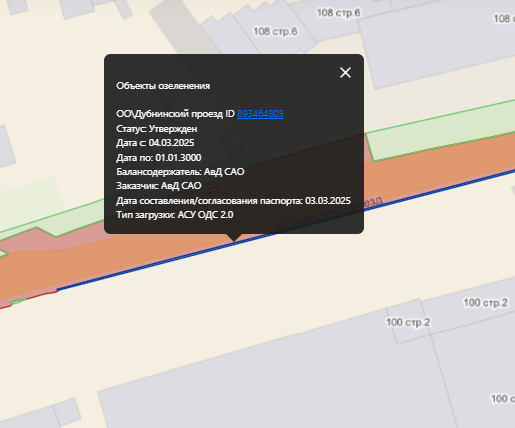
Task: Select 'Балансодержатель: АвД САО' text
Action: point(180,172)
